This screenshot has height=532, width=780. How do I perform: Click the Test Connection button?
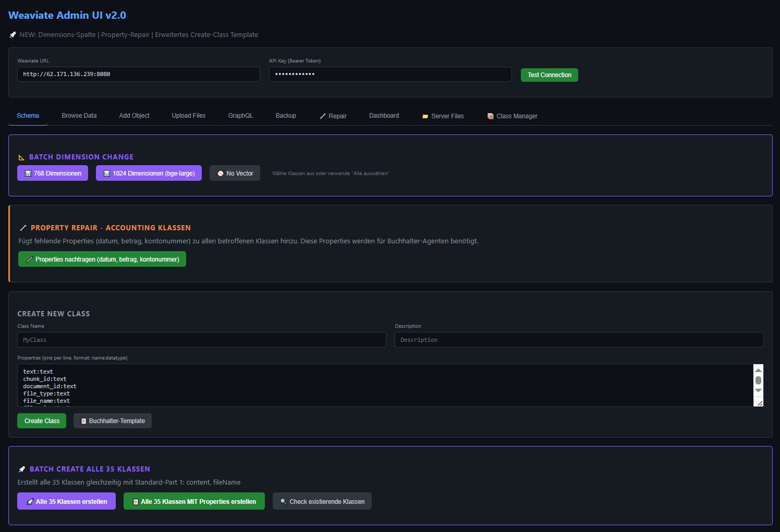point(550,75)
